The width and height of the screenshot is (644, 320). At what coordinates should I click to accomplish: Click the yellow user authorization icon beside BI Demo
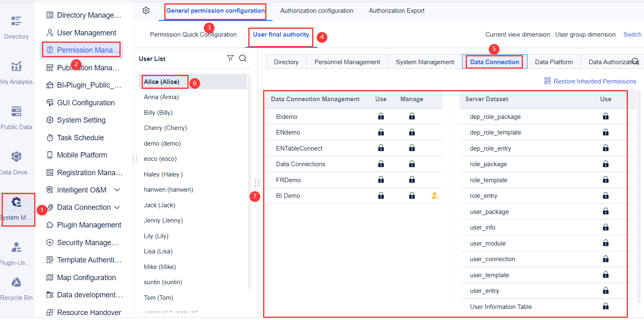(434, 196)
